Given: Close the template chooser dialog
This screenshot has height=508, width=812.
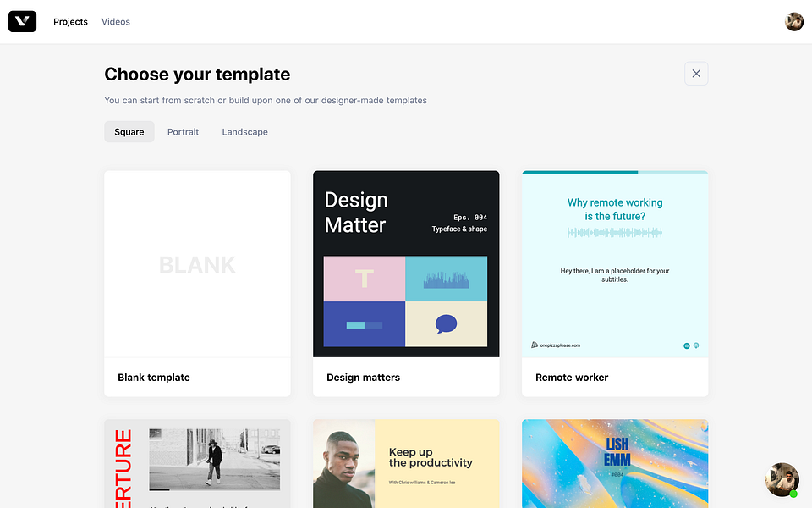Looking at the screenshot, I should click(696, 74).
